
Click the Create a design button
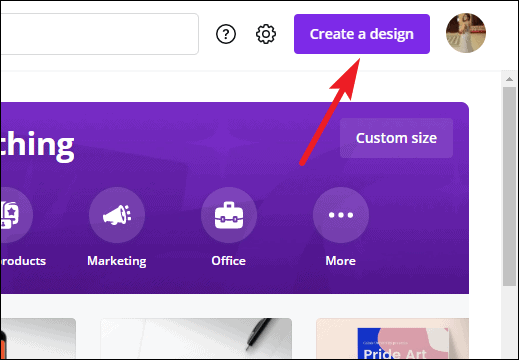click(x=362, y=34)
